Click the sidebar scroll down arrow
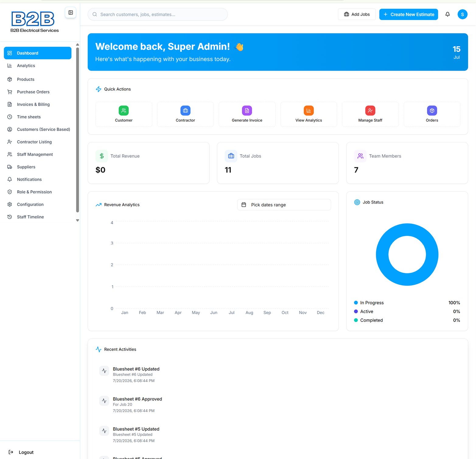This screenshot has height=459, width=476. pyautogui.click(x=77, y=220)
